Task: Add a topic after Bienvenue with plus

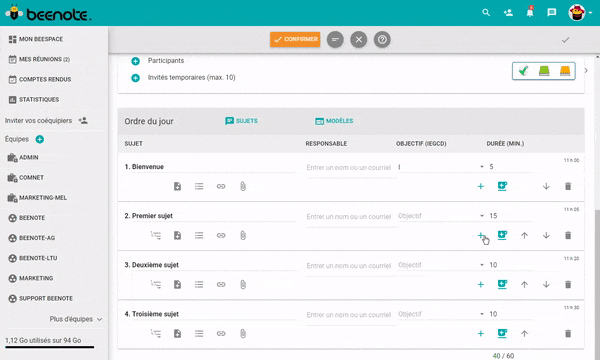Action: 481,186
